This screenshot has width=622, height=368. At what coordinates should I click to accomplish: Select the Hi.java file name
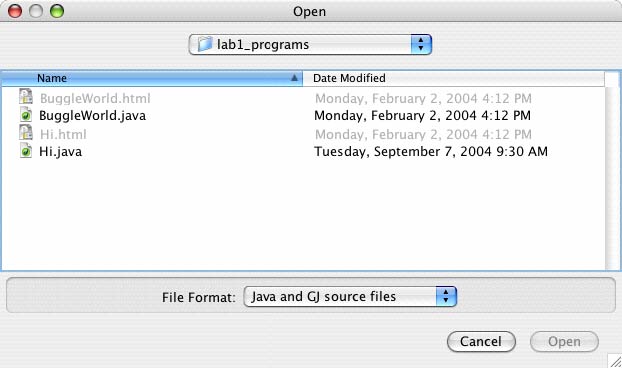pos(60,151)
